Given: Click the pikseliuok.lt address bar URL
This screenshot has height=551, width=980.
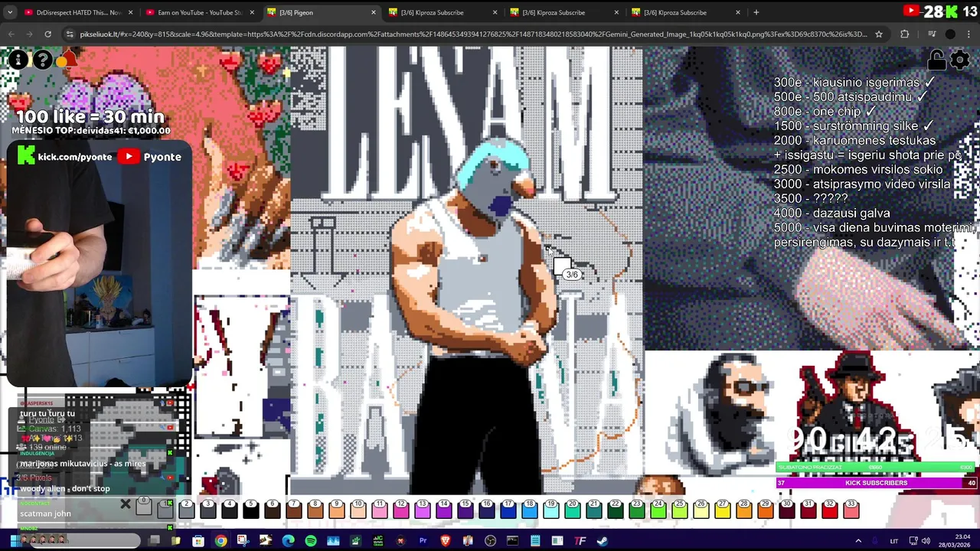Looking at the screenshot, I should click(x=473, y=34).
